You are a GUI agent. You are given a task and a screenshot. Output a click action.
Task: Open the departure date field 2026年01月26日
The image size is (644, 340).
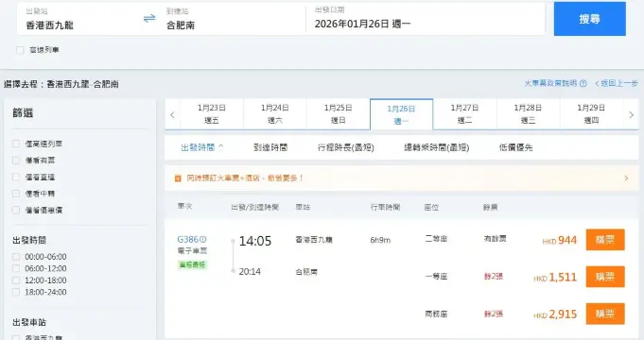426,19
